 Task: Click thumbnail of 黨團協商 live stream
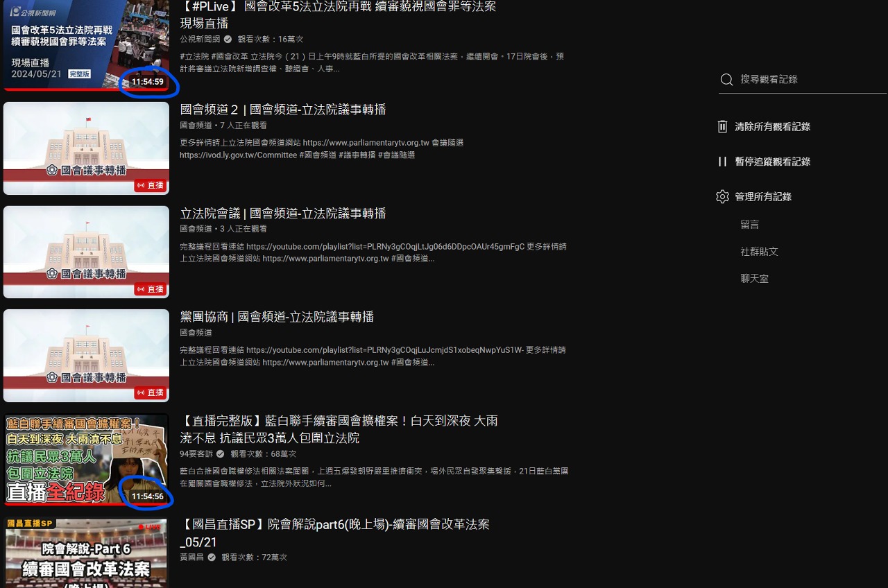(x=86, y=356)
